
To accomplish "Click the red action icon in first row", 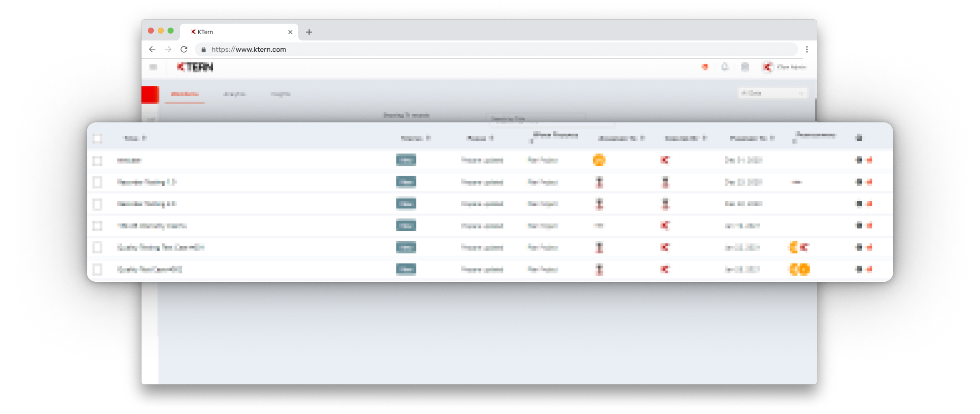I will coord(869,160).
